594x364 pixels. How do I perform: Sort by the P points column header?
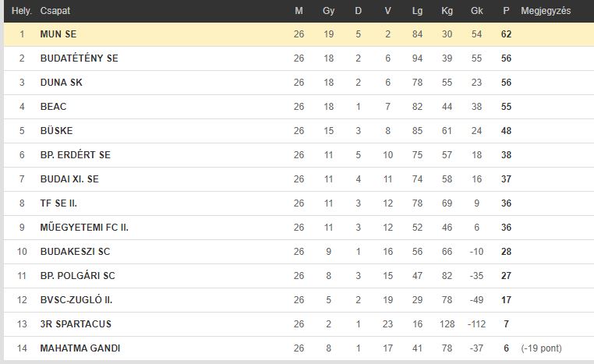coord(506,11)
